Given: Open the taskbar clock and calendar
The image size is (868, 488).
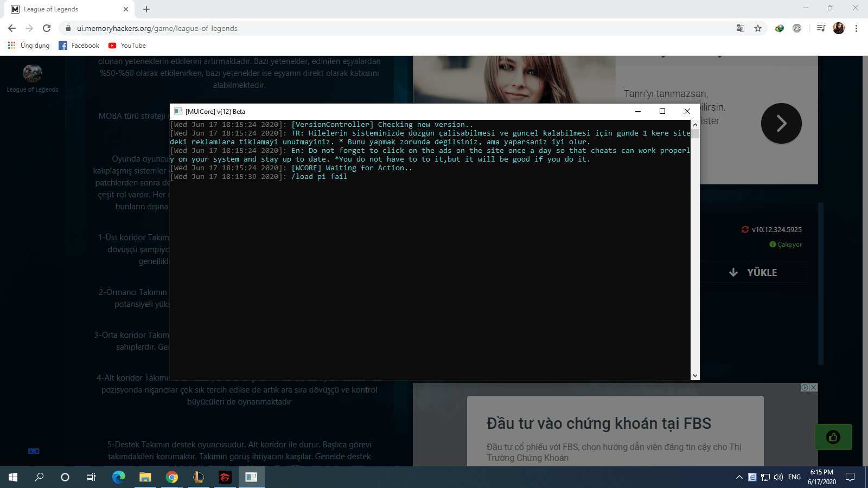Looking at the screenshot, I should (822, 477).
